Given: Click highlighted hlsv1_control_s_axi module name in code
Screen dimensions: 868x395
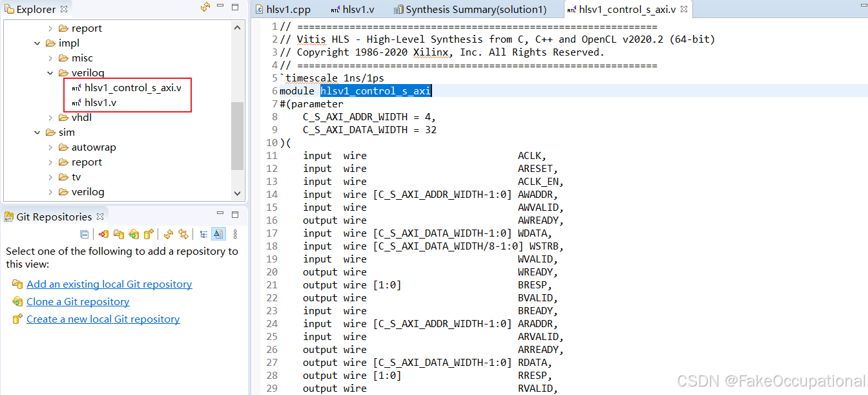Looking at the screenshot, I should [x=376, y=91].
